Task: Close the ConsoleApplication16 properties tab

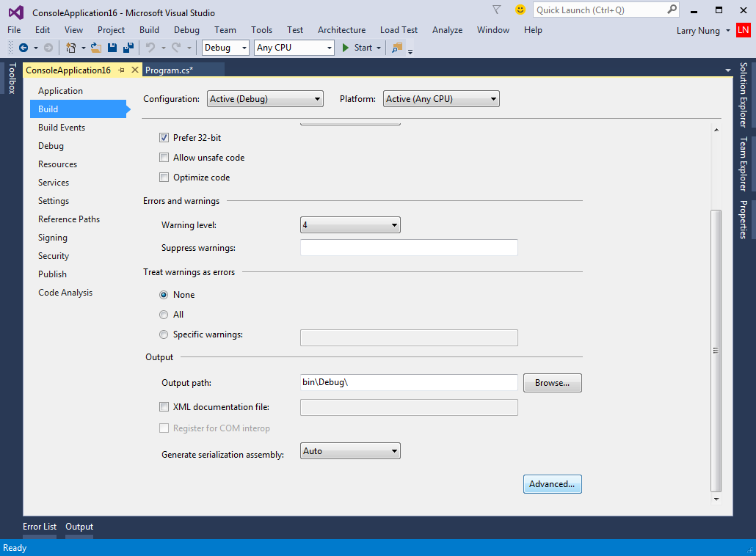Action: 135,70
